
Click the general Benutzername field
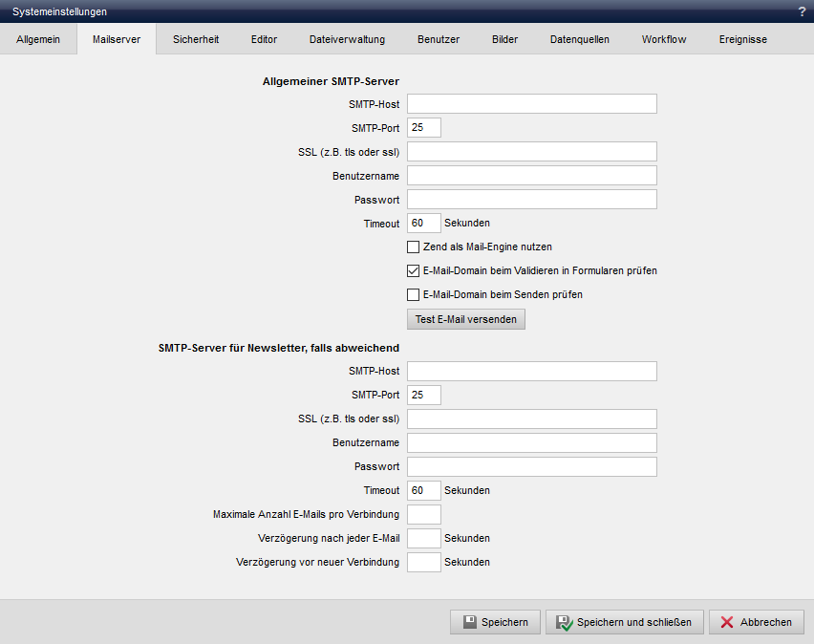[x=531, y=176]
